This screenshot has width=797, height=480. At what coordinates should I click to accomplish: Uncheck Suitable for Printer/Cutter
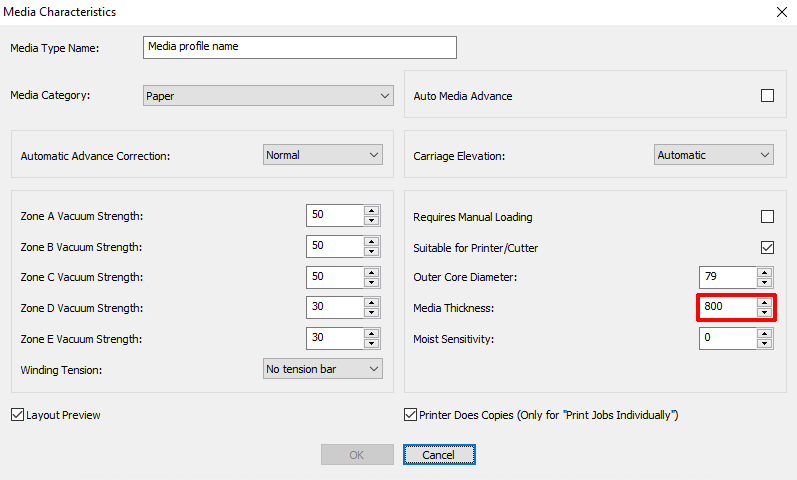pyautogui.click(x=768, y=248)
